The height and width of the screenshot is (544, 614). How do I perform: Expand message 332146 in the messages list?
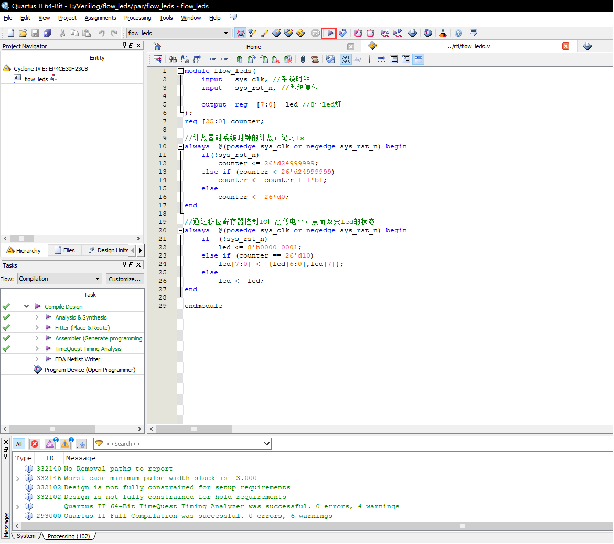pos(18,479)
